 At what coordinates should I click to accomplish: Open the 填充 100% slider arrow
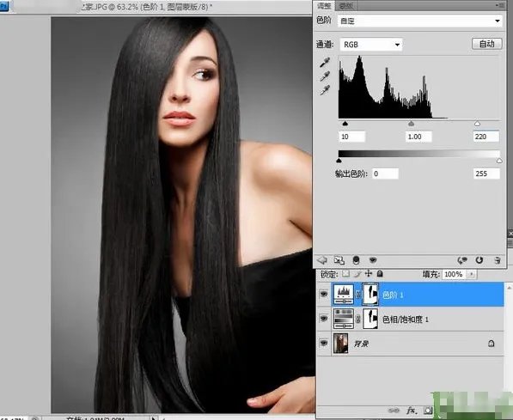(x=472, y=274)
